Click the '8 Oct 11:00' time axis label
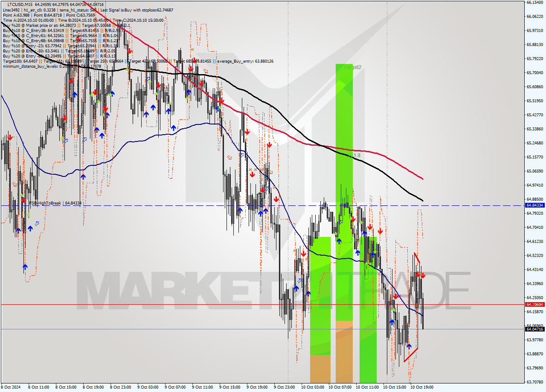The width and height of the screenshot is (546, 392). [38, 387]
